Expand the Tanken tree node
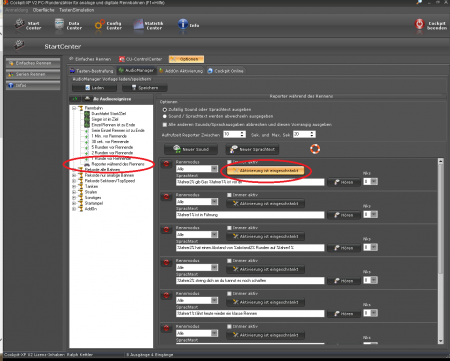Image resolution: width=450 pixels, height=361 pixels. coord(74,186)
